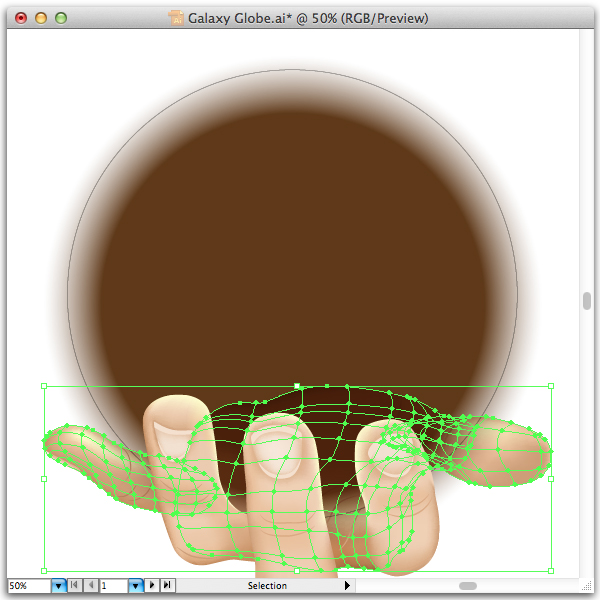Click top-left bounding box handle
This screenshot has height=600, width=600.
[x=44, y=386]
